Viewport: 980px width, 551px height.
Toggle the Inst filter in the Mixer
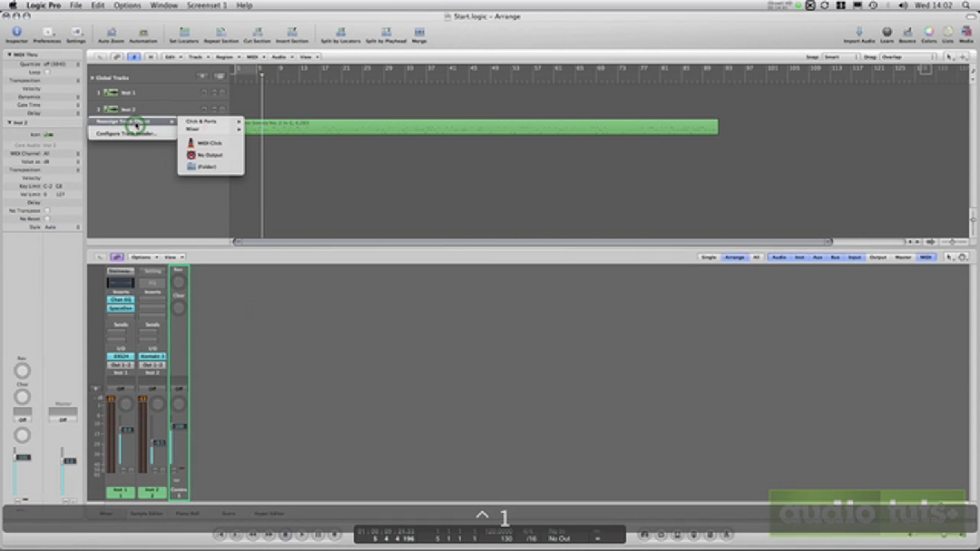[x=800, y=257]
